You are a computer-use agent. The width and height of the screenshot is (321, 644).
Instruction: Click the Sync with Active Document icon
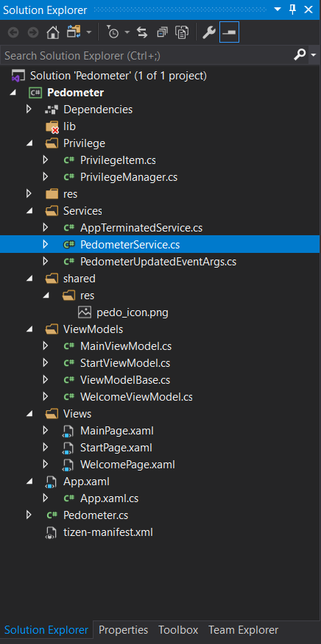click(x=142, y=33)
